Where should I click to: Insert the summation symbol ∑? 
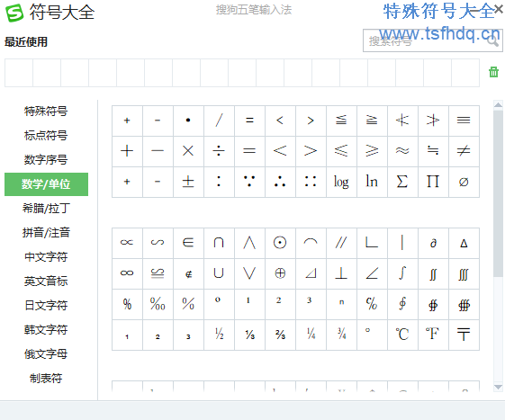pos(402,182)
